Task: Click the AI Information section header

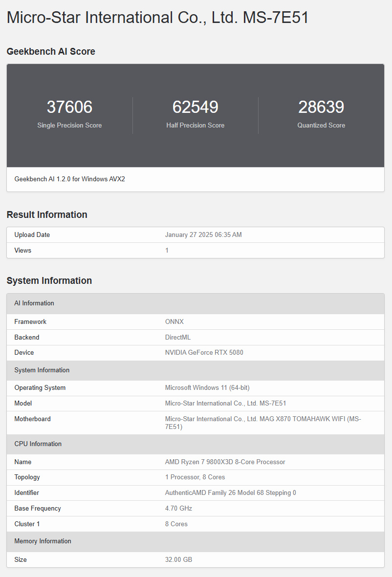Action: pyautogui.click(x=196, y=303)
